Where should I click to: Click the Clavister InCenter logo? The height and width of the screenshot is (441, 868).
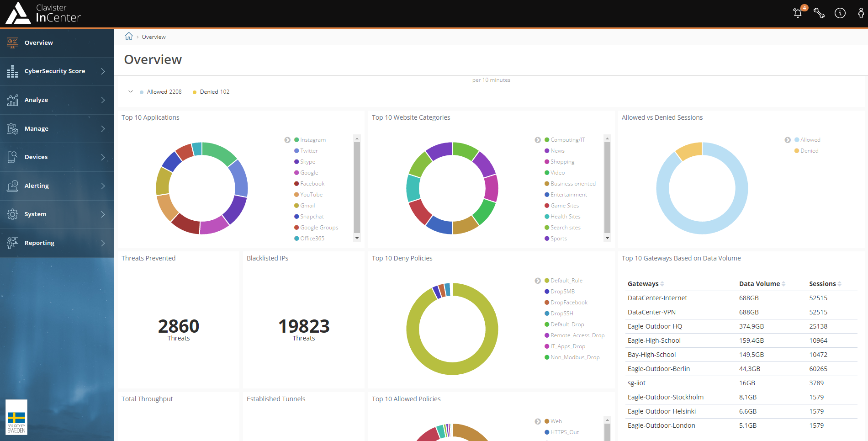tap(43, 13)
